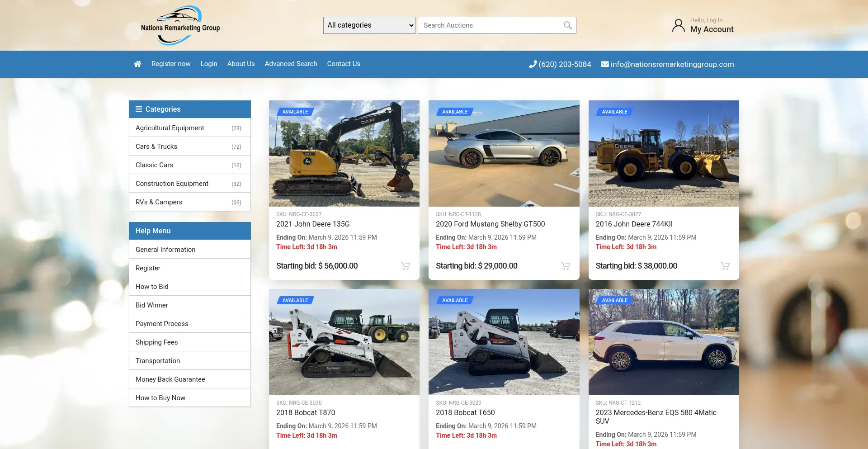Click the SKU: NRG-CE-3037 text
Screen dimensions: 868x449
[299, 214]
